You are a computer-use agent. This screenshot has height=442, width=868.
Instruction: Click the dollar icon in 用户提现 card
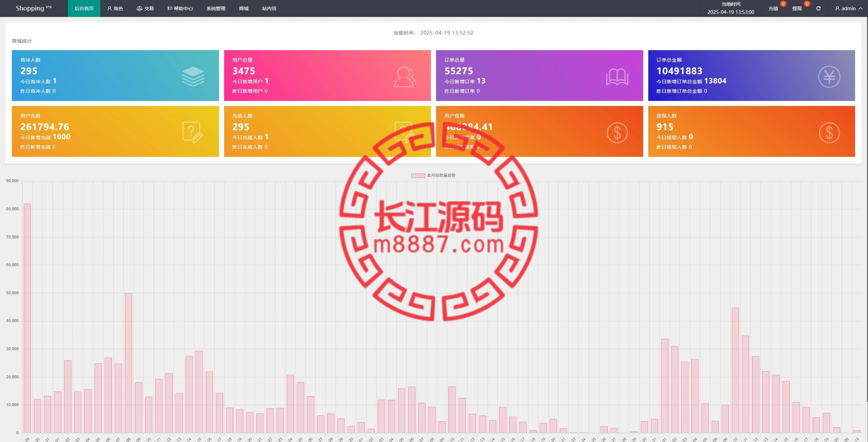coord(617,133)
